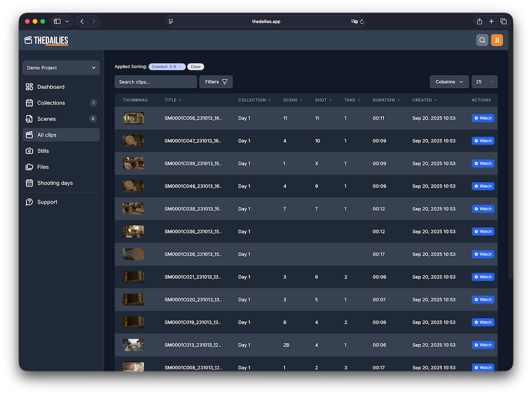Click the search magnifier icon in the header

point(481,40)
